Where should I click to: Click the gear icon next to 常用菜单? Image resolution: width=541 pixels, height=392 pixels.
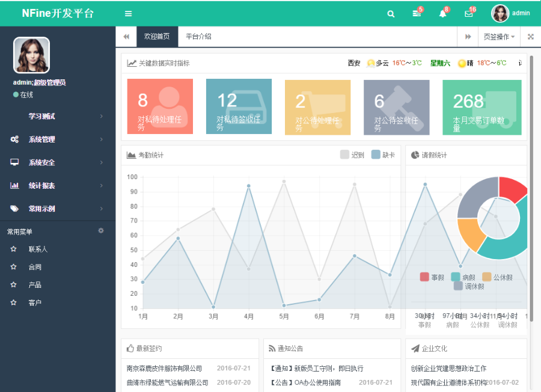click(x=100, y=230)
